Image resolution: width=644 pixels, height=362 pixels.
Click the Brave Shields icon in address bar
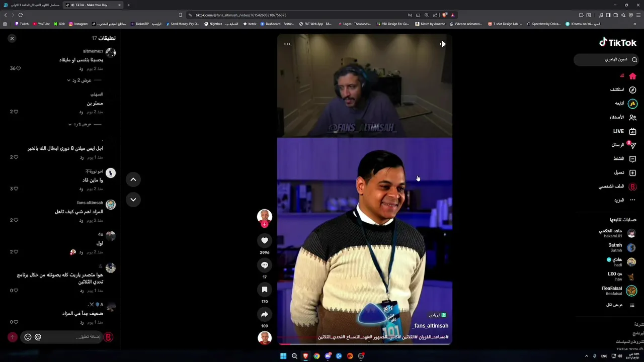coord(444,15)
